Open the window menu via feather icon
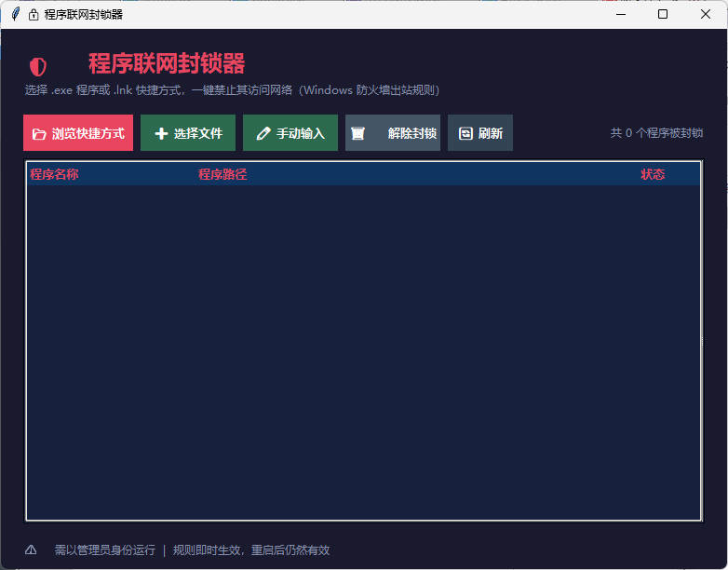This screenshot has width=728, height=570. click(15, 15)
